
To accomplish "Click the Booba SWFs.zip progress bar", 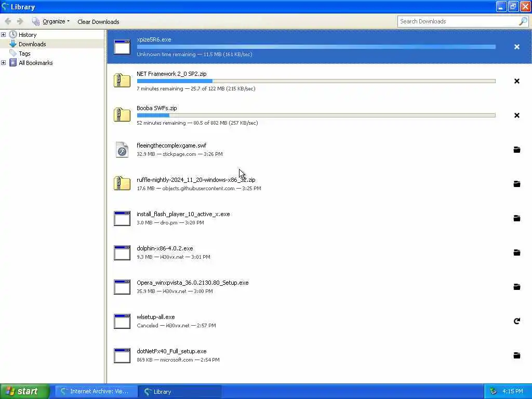I will point(316,115).
